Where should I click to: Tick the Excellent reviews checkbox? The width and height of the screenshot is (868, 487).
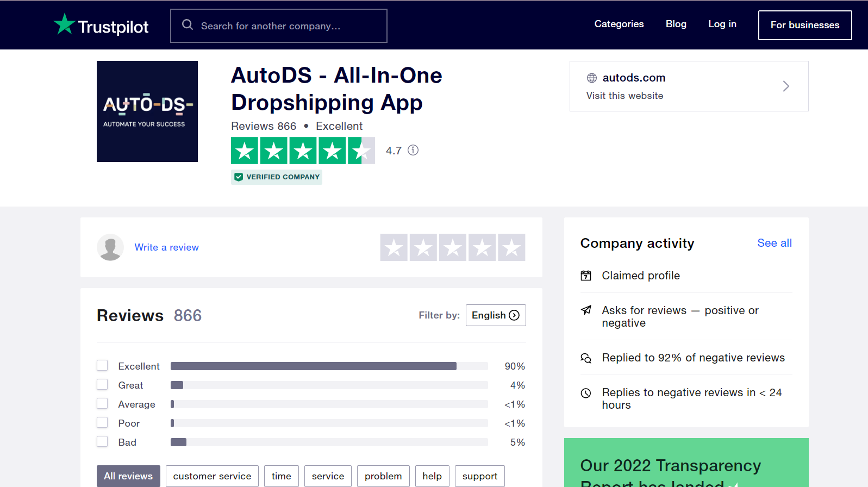point(102,365)
